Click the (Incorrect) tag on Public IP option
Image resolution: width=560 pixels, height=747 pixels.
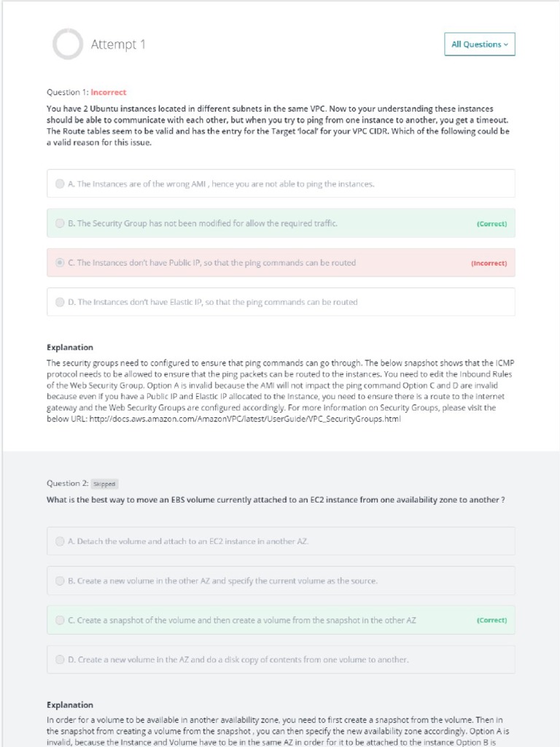[x=489, y=263]
